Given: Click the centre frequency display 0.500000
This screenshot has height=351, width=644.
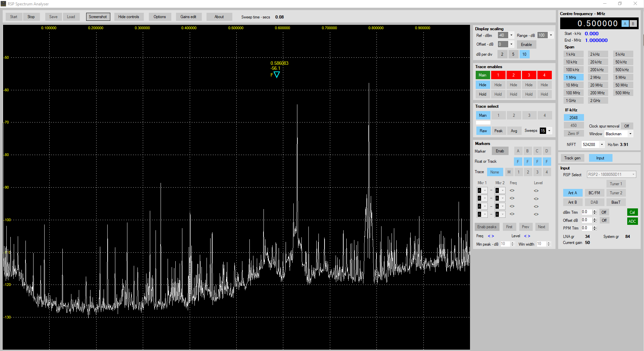Looking at the screenshot, I should (x=597, y=23).
